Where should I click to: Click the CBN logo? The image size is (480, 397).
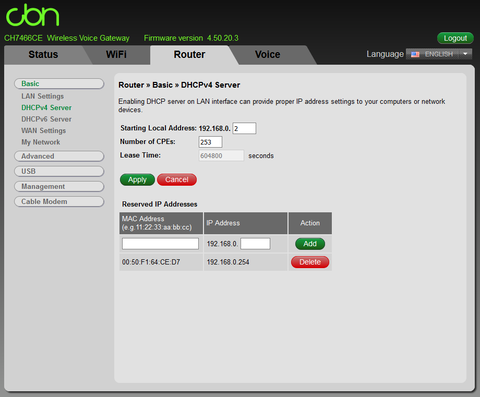(x=33, y=15)
